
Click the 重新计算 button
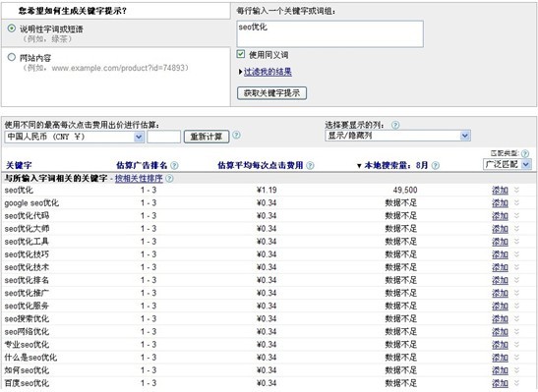click(x=207, y=137)
